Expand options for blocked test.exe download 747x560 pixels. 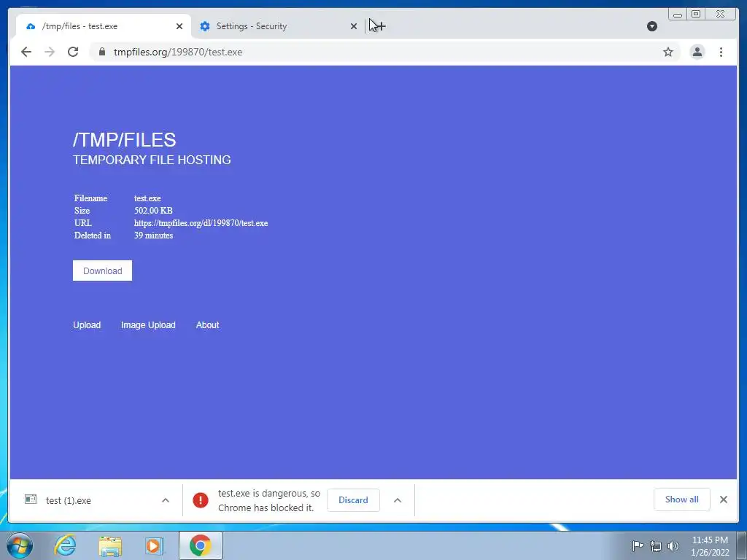coord(398,500)
